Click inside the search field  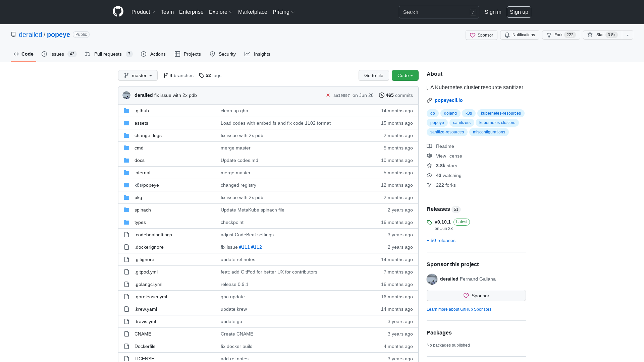436,12
